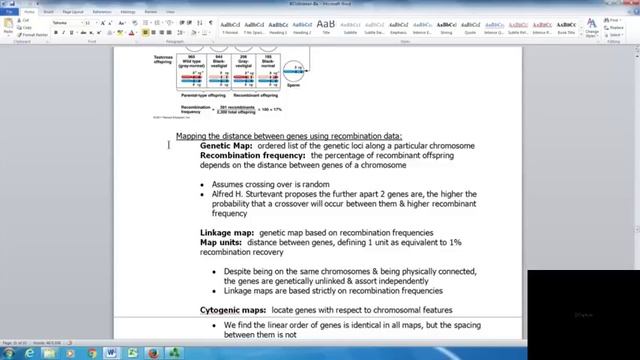Apply the No Spacing style

254,27
